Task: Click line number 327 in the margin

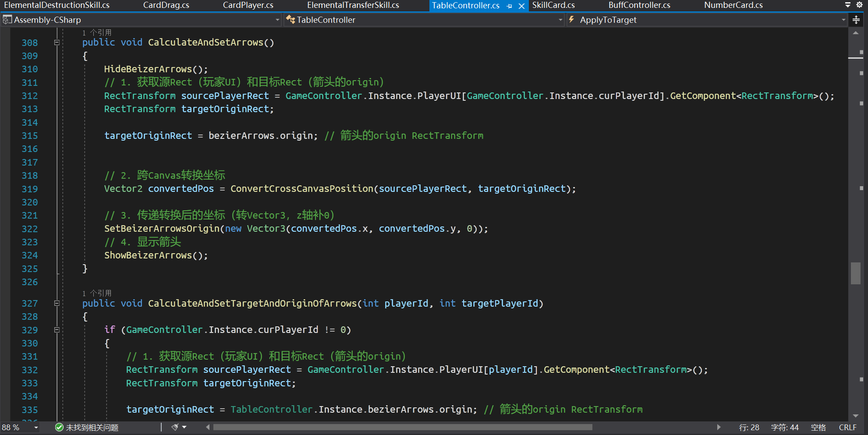Action: coord(30,303)
